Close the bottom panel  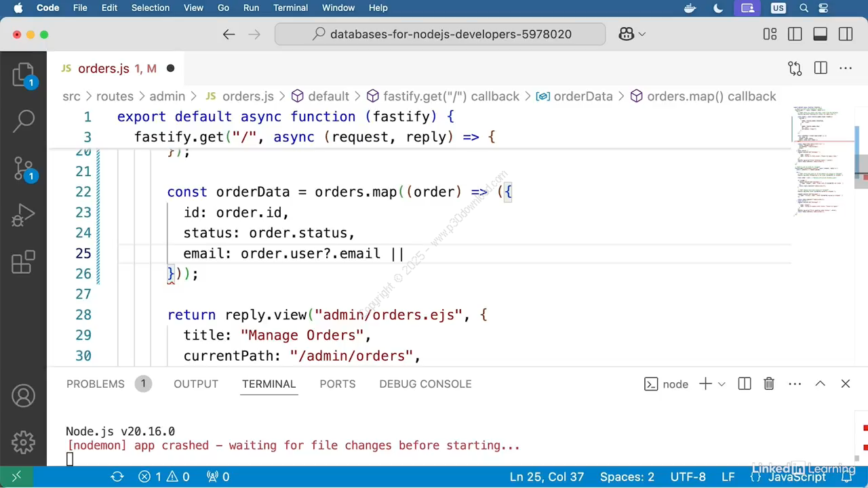[x=846, y=384]
